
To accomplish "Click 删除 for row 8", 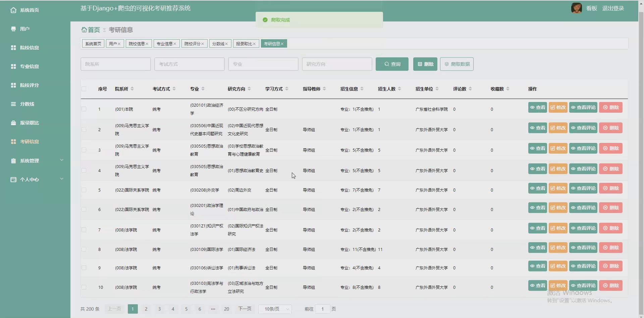I will 611,248.
